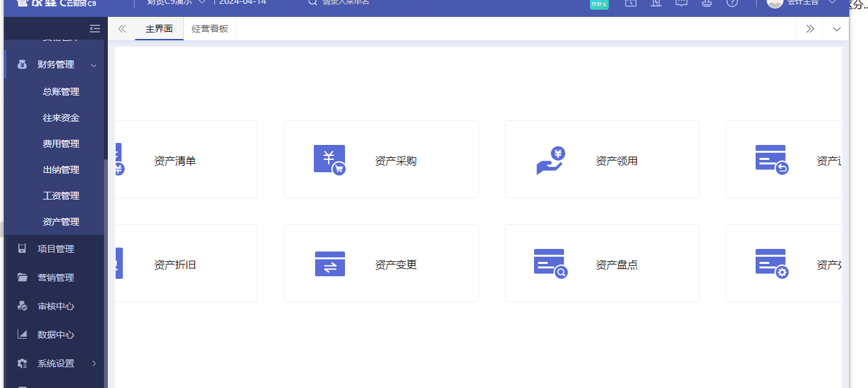Open the tab list dropdown chevron
Image resolution: width=868 pixels, height=388 pixels.
[x=836, y=29]
